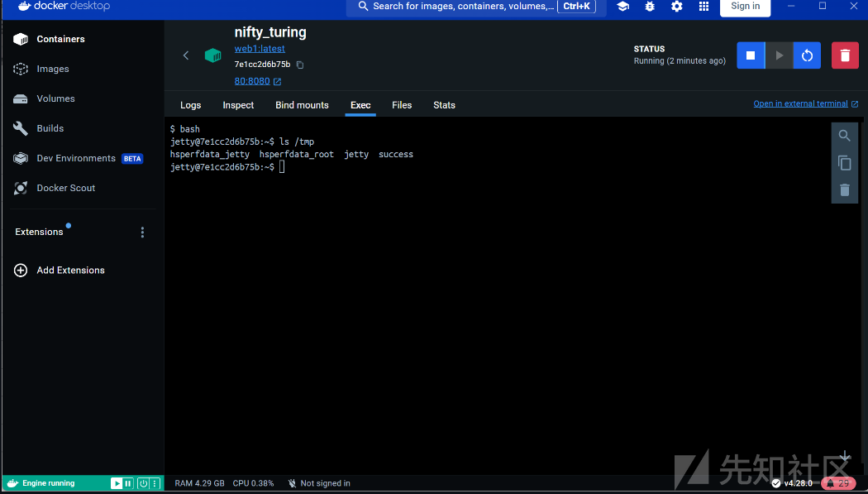Jump to terminal bottom with down arrow
This screenshot has width=868, height=494.
coord(845,457)
